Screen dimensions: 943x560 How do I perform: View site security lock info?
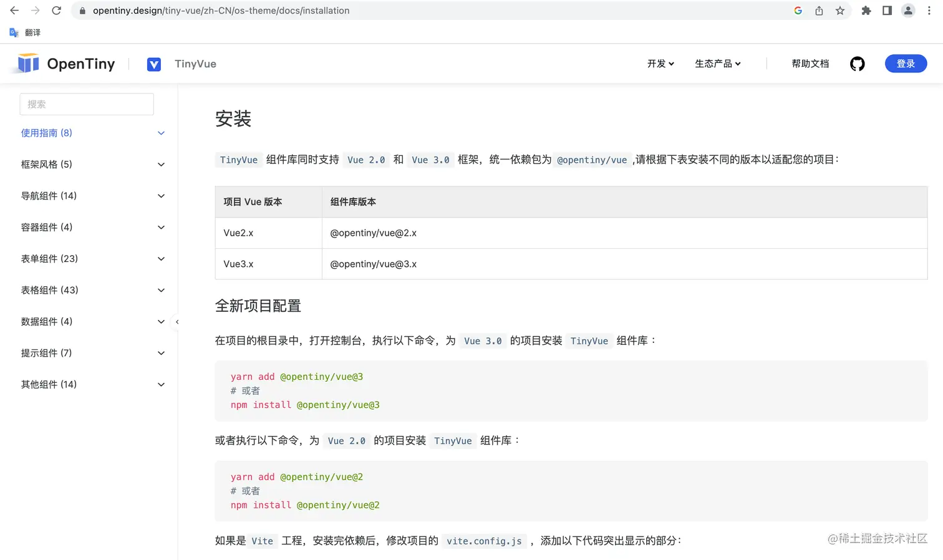[x=82, y=11]
